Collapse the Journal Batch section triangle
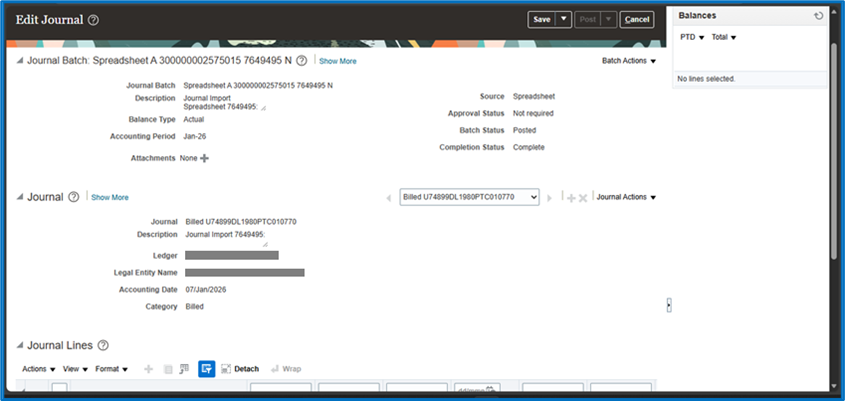 pyautogui.click(x=20, y=61)
